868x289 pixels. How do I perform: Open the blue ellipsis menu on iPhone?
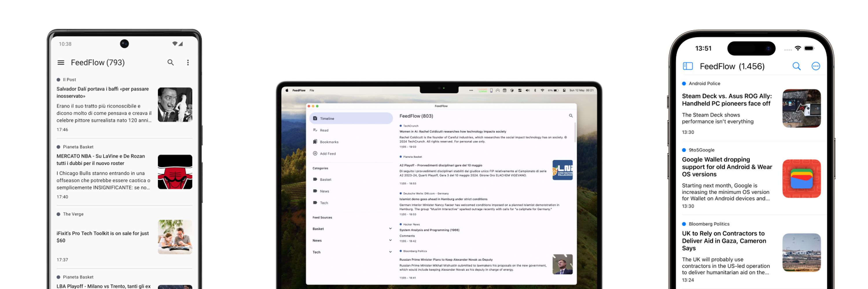pos(816,66)
